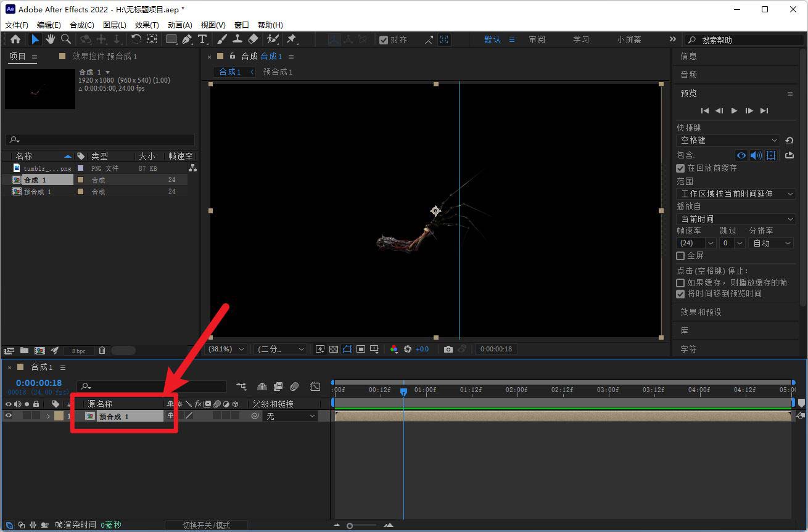
Task: Select the Roto Brush tool
Action: (273, 39)
